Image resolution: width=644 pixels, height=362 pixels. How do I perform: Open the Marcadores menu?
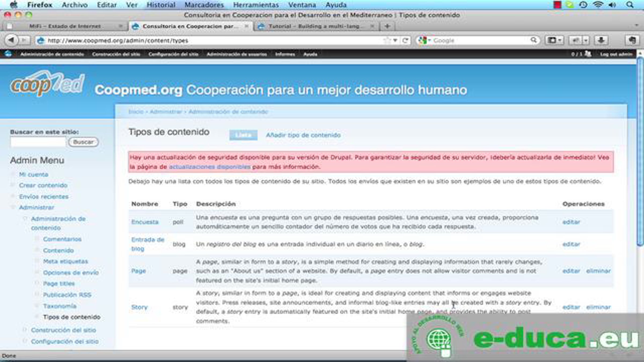point(204,5)
